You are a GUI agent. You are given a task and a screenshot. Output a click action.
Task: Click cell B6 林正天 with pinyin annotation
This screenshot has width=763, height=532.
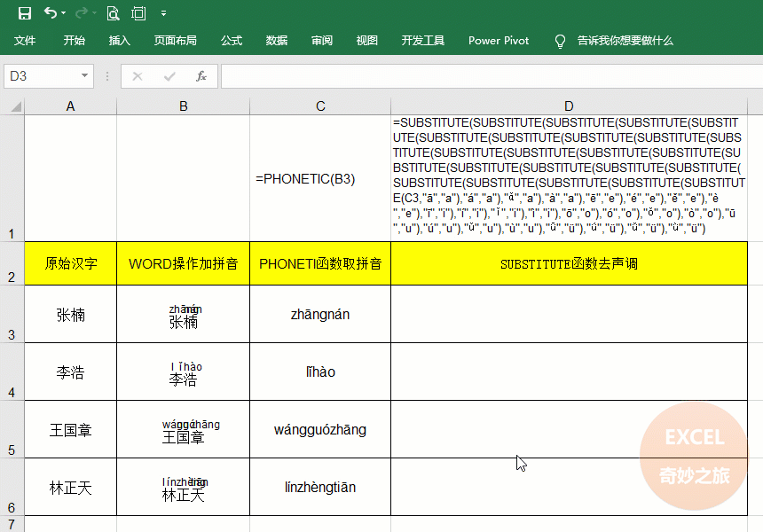(x=183, y=487)
